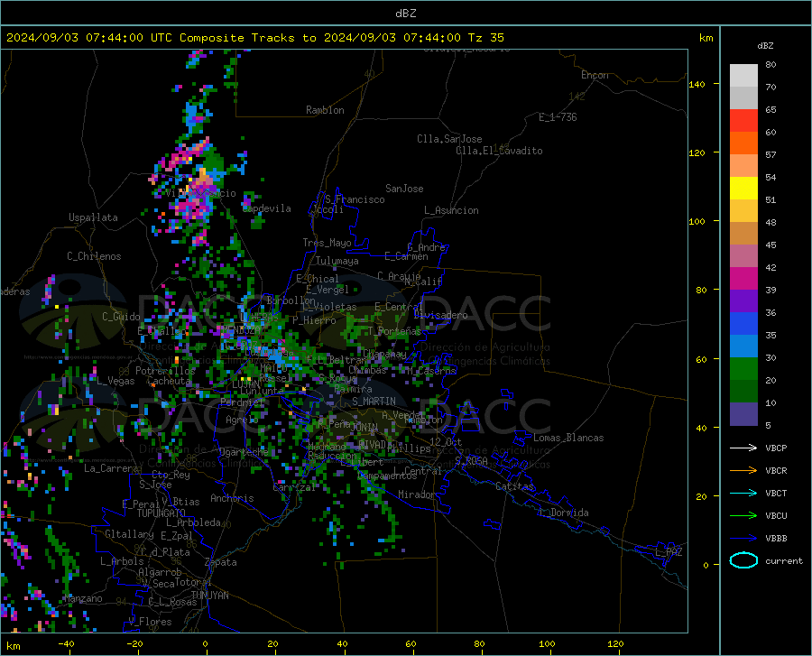Click the 'S_MARTIN' map label

point(374,402)
